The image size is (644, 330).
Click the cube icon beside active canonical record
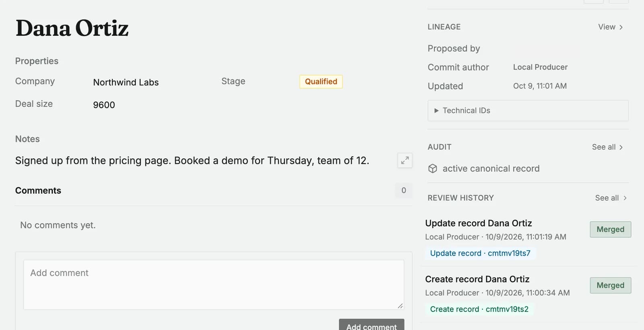pos(433,169)
